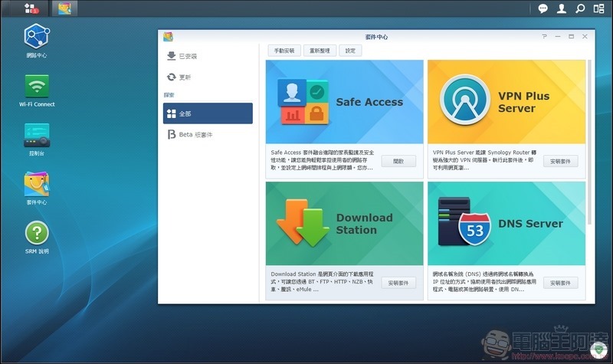Minimize the Package Center window
The height and width of the screenshot is (364, 613).
point(558,36)
